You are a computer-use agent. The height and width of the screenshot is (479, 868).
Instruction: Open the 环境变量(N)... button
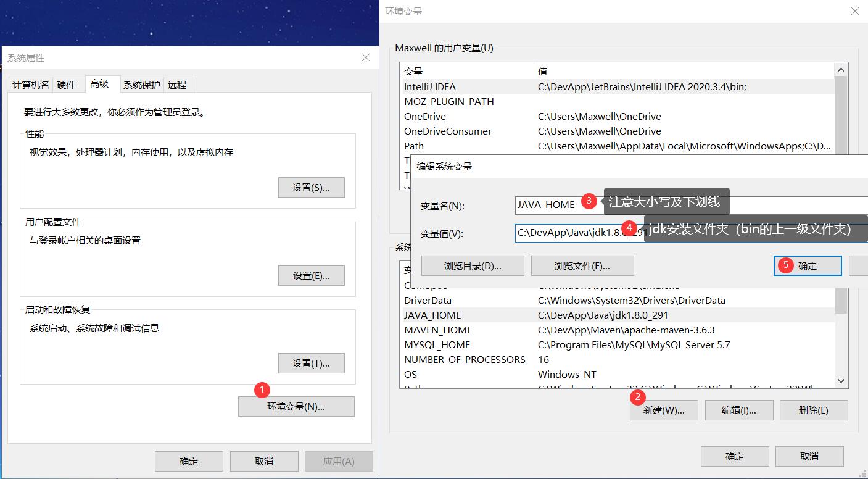[296, 407]
